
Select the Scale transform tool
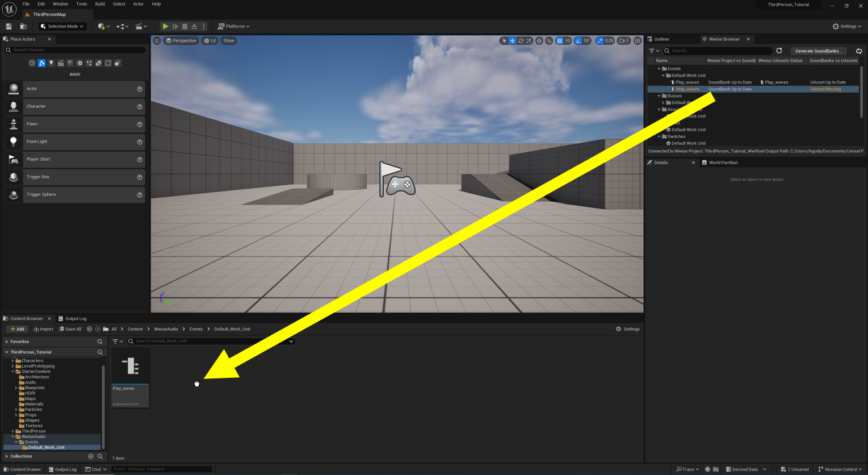point(529,40)
